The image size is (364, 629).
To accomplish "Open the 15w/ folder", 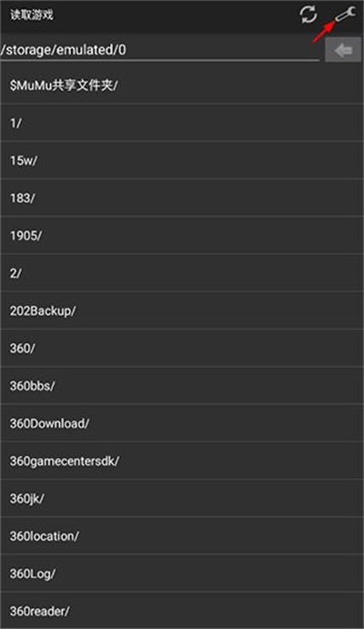I will (182, 160).
